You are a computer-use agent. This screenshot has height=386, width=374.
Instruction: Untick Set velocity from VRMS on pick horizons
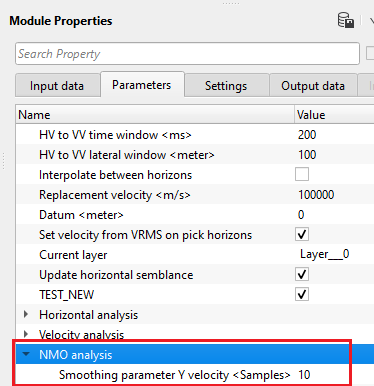point(302,234)
